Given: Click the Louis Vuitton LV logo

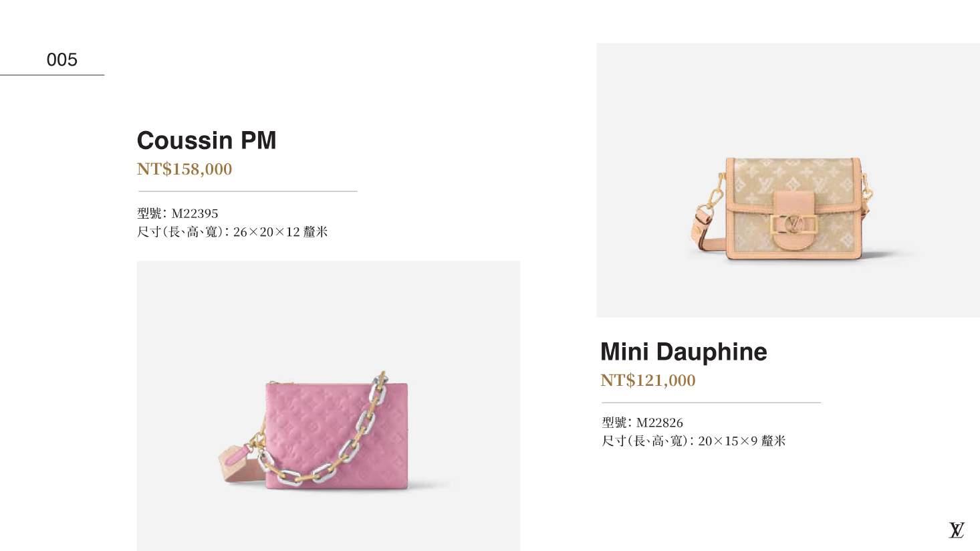Looking at the screenshot, I should click(957, 530).
